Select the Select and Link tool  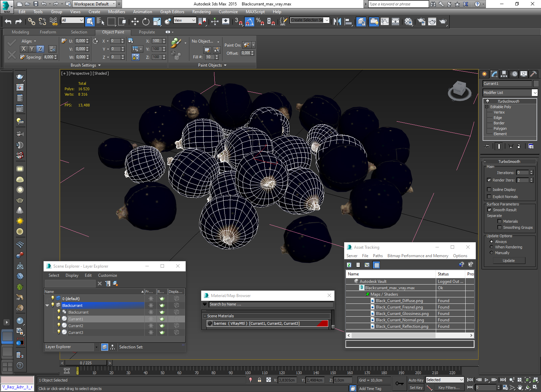31,22
